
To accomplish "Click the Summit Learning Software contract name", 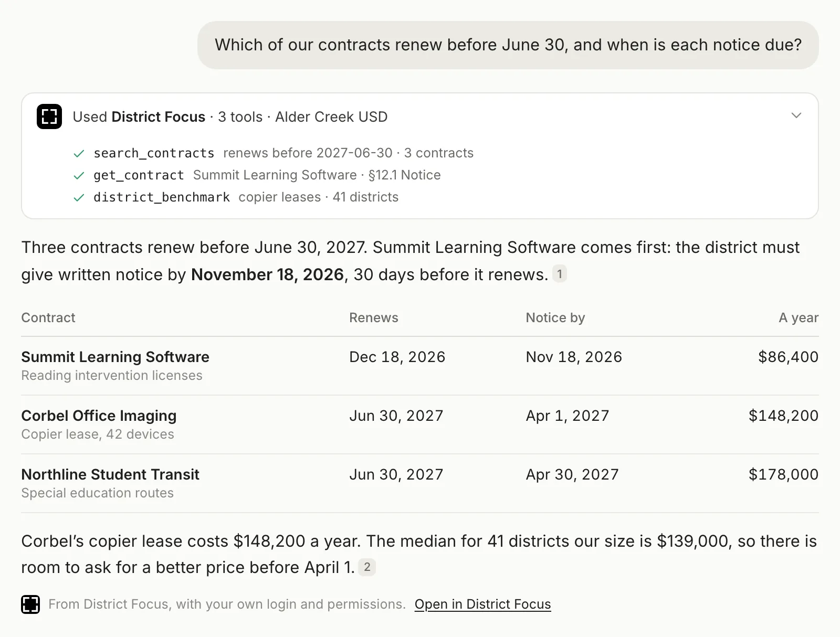I will point(115,357).
